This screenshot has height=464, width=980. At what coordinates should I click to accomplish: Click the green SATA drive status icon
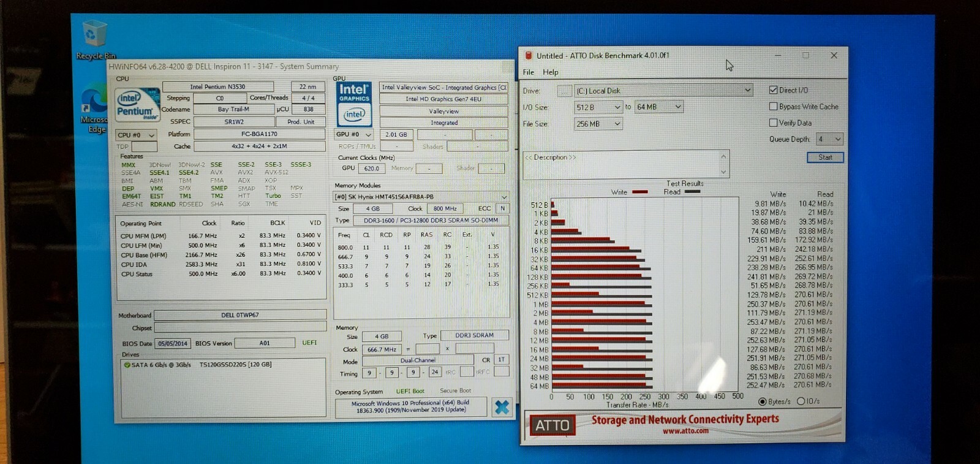coord(127,365)
